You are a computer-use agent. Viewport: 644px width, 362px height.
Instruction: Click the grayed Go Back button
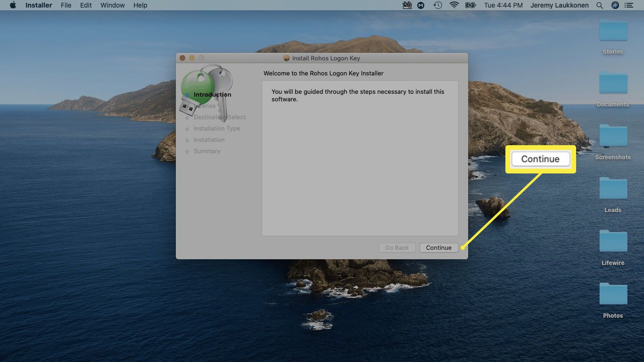(396, 247)
